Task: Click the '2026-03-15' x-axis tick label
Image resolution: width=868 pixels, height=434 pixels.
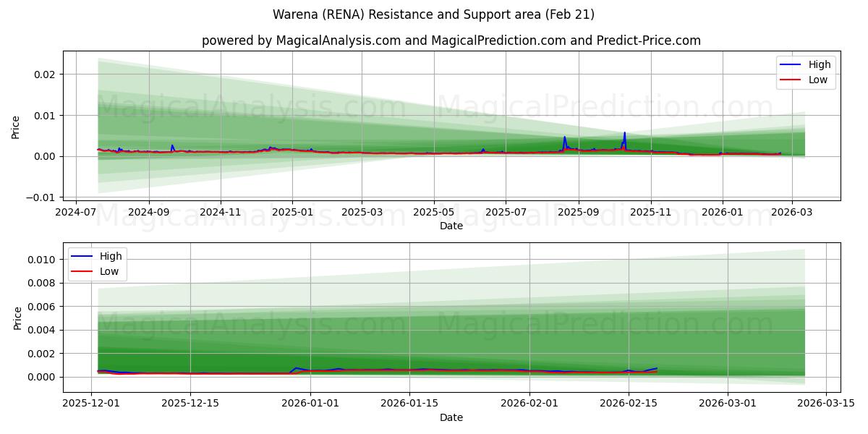Action: pos(826,404)
